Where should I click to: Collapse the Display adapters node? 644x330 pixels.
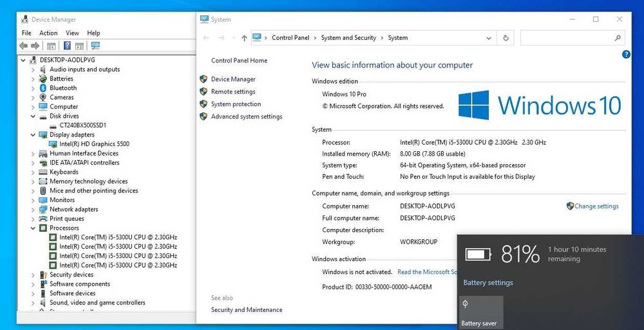33,134
